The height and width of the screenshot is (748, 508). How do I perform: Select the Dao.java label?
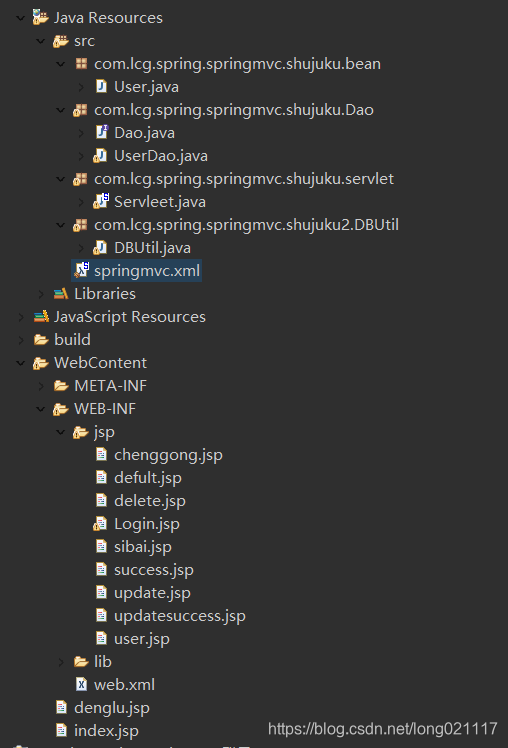click(x=144, y=133)
